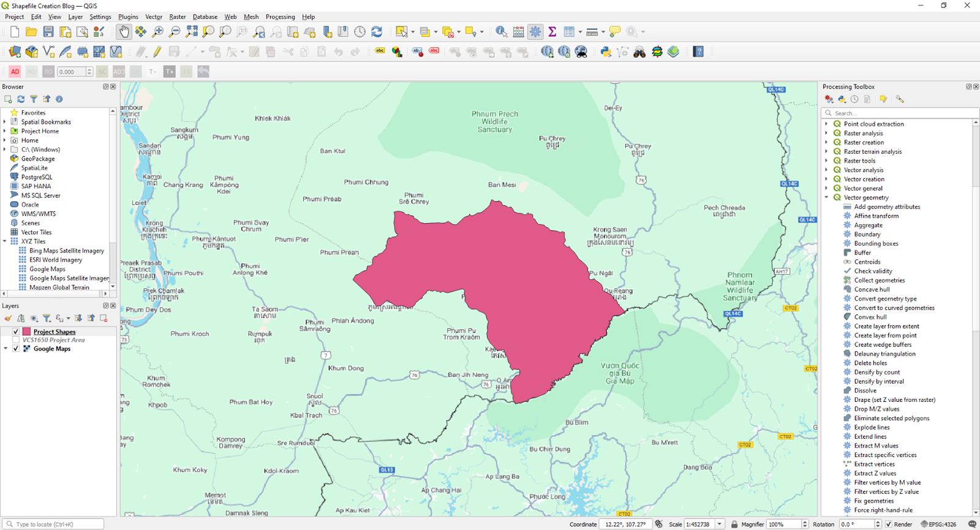Refresh the Browser panel
The width and height of the screenshot is (980, 530).
tap(21, 99)
